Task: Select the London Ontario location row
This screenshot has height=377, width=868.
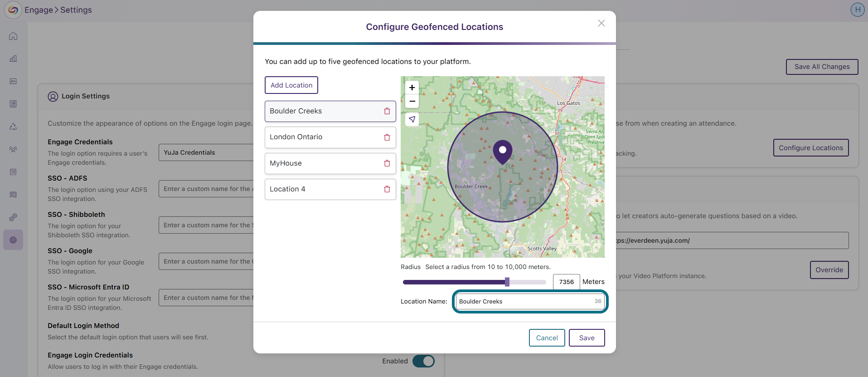Action: click(330, 137)
